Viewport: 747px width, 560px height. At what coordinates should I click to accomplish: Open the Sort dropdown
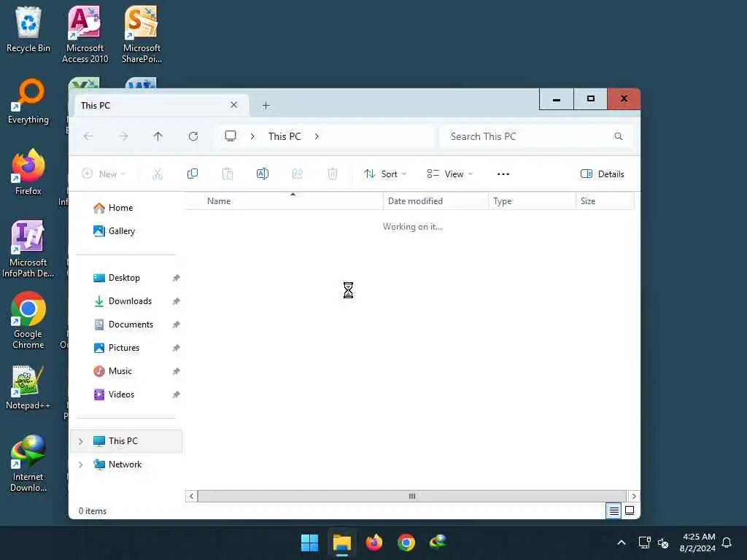coord(385,174)
